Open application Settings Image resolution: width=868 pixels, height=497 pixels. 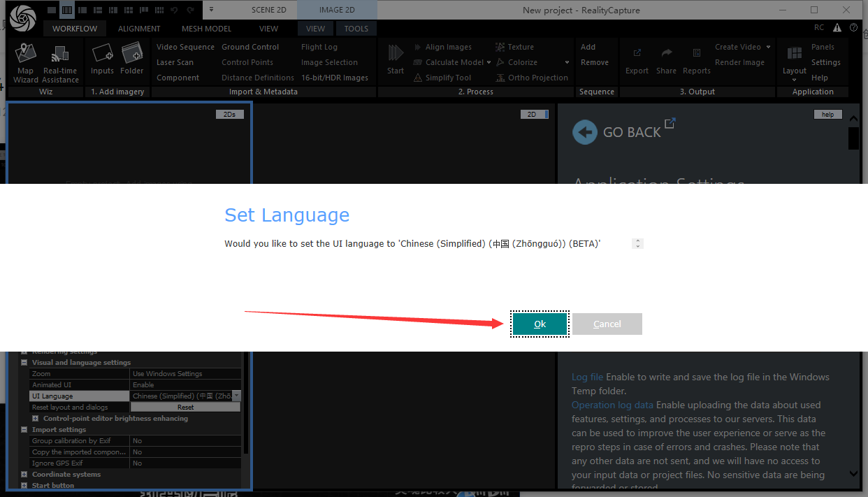(x=826, y=62)
